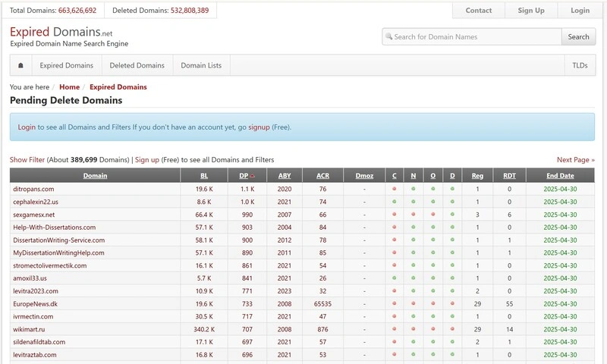The image size is (607, 364).
Task: Click RDT value 55 for EuropeNews.dk
Action: [509, 303]
